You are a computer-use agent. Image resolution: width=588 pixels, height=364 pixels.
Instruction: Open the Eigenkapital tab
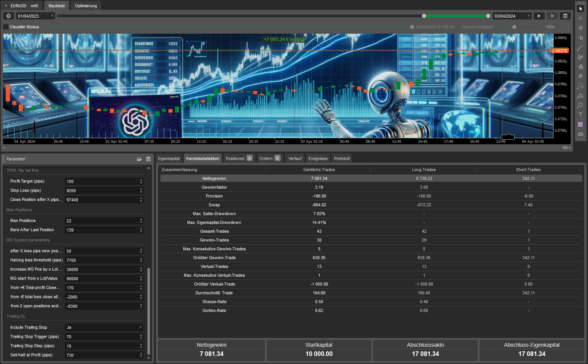point(169,158)
